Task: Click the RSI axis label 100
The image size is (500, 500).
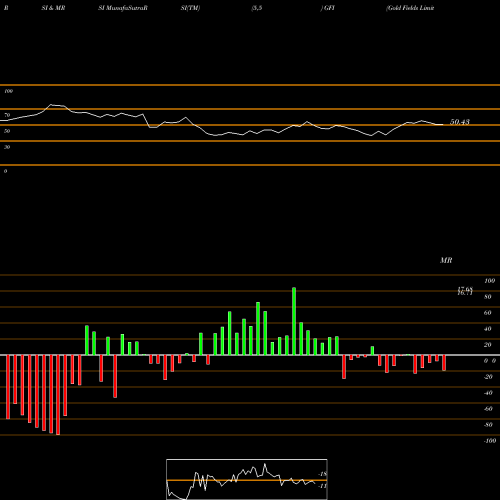Action: click(8, 91)
